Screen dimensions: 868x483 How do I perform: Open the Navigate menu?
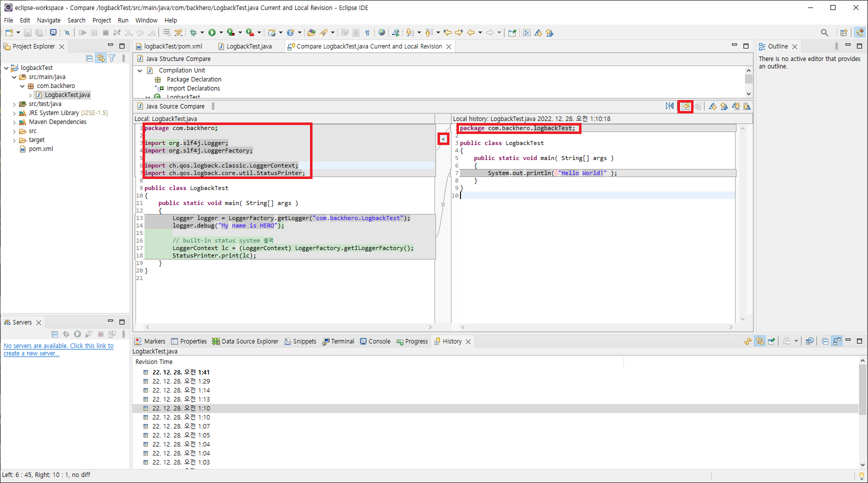pos(48,20)
